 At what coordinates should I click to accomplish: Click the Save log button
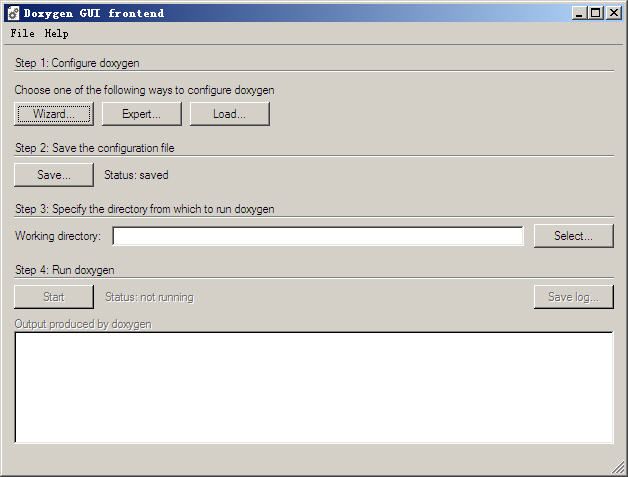click(x=574, y=297)
